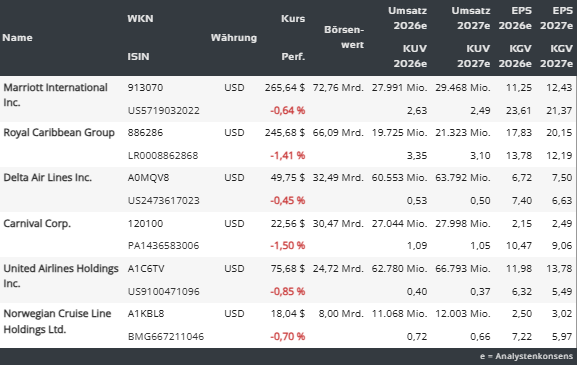
Task: Click the 66.793 Mio. revenue figure
Action: pyautogui.click(x=463, y=269)
